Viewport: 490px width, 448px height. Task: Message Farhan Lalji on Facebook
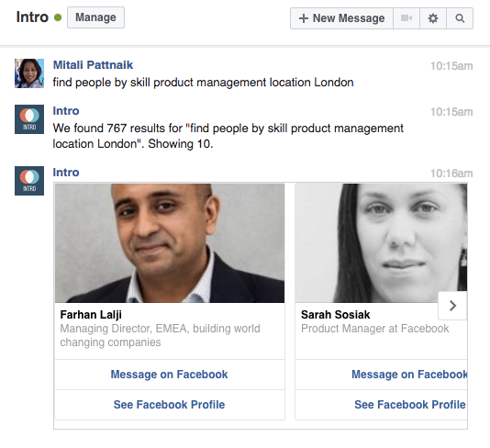pyautogui.click(x=170, y=375)
